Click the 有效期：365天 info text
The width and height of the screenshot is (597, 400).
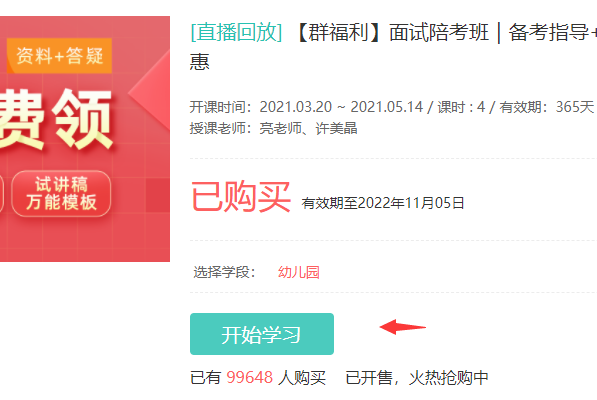pos(547,107)
